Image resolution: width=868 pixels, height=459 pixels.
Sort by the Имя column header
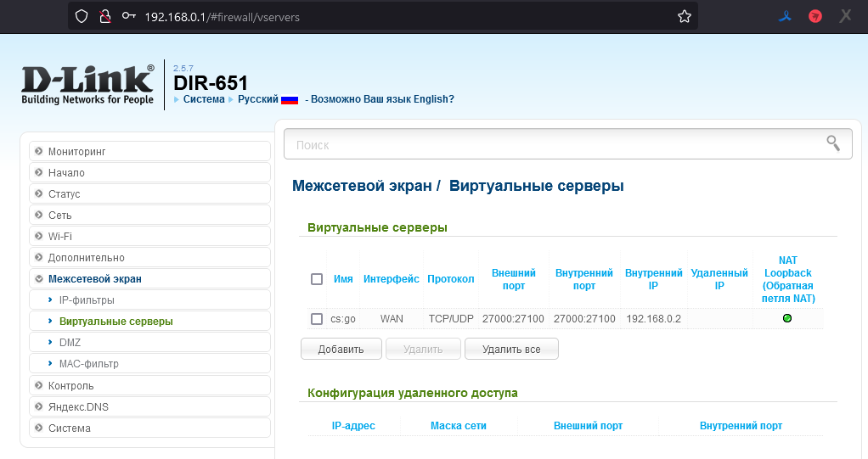(x=343, y=279)
